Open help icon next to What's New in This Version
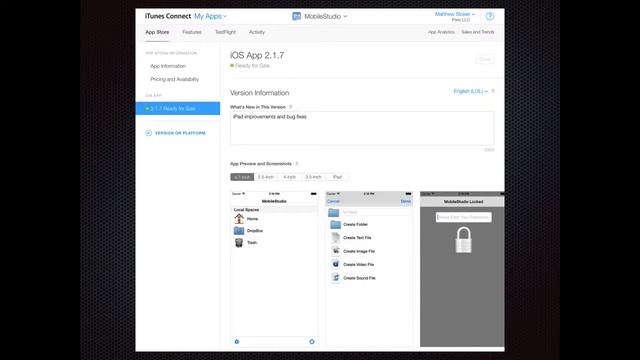The image size is (640, 360). click(x=291, y=107)
